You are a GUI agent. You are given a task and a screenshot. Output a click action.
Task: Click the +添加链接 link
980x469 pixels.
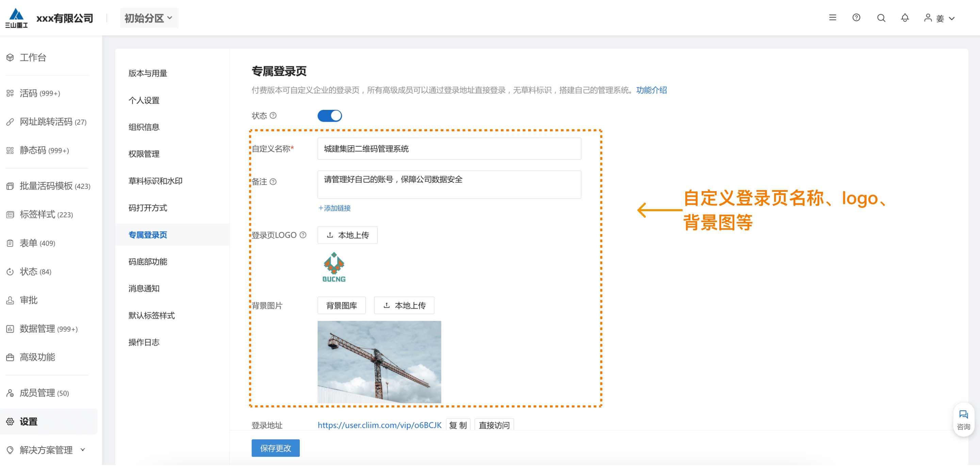[x=334, y=208]
